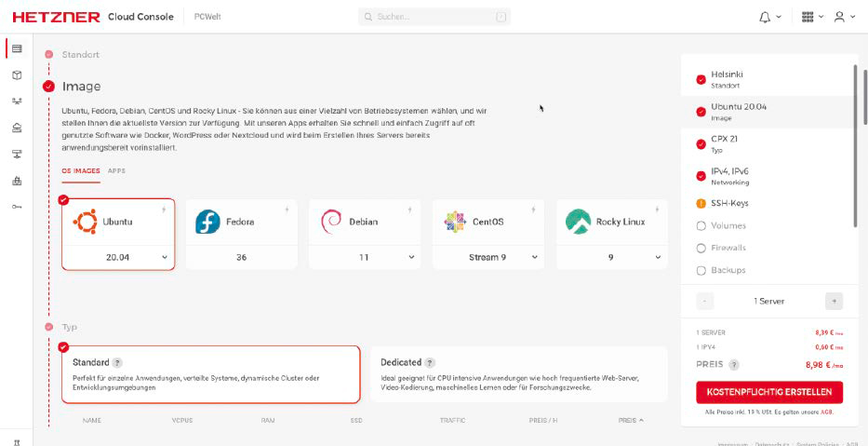
Task: Increase server count with plus button
Action: click(x=834, y=302)
